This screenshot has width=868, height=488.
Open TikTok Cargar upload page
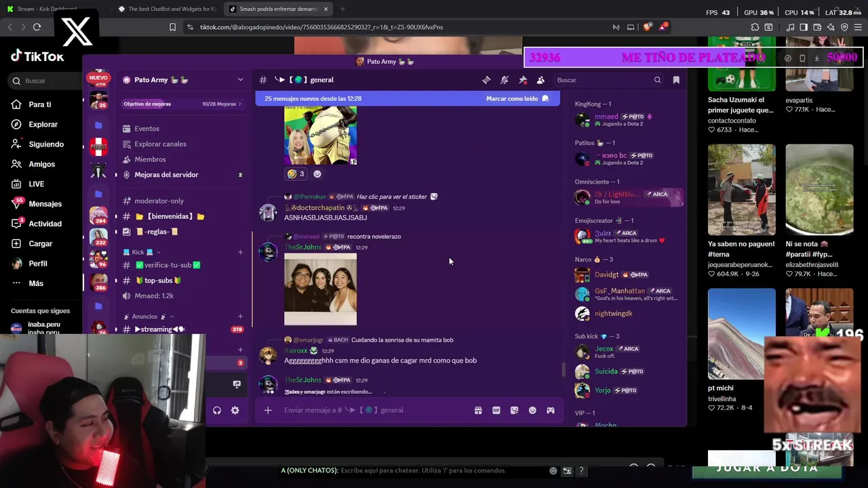click(x=40, y=243)
